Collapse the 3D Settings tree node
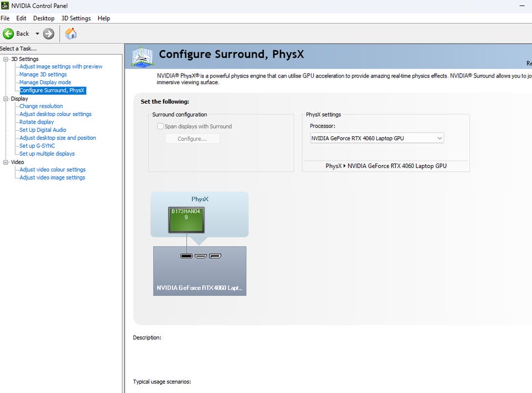532x393 pixels. pyautogui.click(x=6, y=59)
